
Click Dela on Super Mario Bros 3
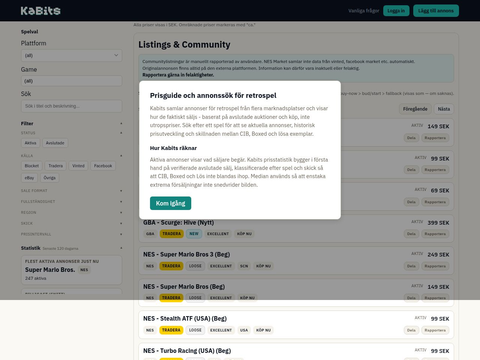pos(411,266)
